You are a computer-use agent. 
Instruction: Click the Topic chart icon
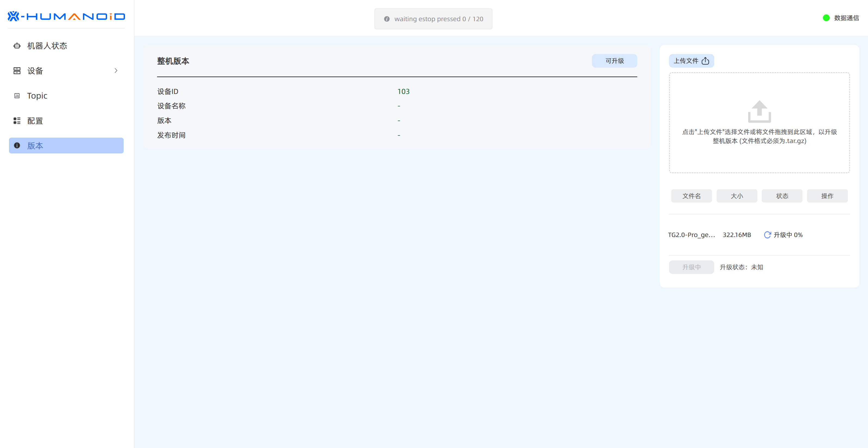tap(17, 96)
